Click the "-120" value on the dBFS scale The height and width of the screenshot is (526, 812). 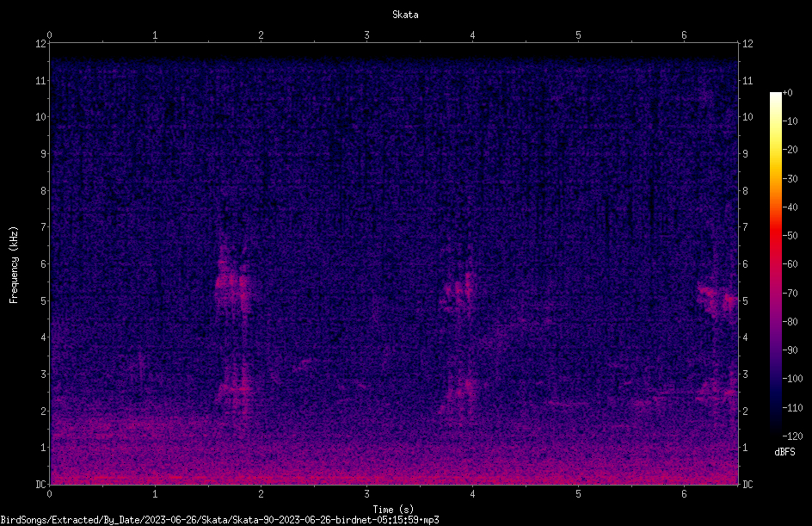tap(792, 436)
